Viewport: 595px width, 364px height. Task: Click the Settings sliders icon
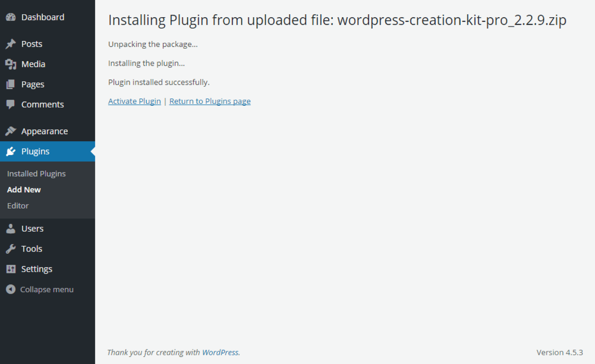11,269
